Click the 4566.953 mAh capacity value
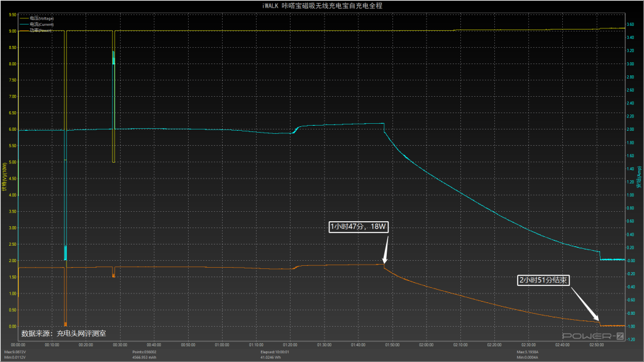 point(144,358)
